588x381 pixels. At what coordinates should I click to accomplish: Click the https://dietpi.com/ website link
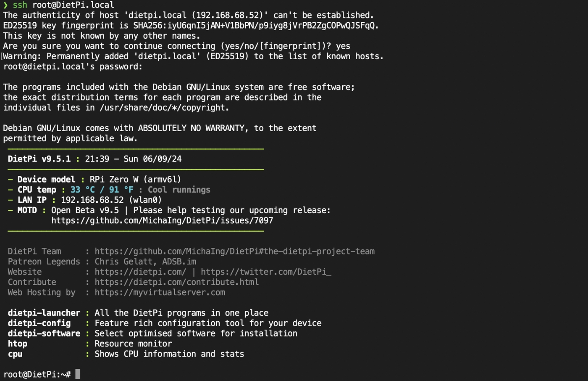[140, 272]
